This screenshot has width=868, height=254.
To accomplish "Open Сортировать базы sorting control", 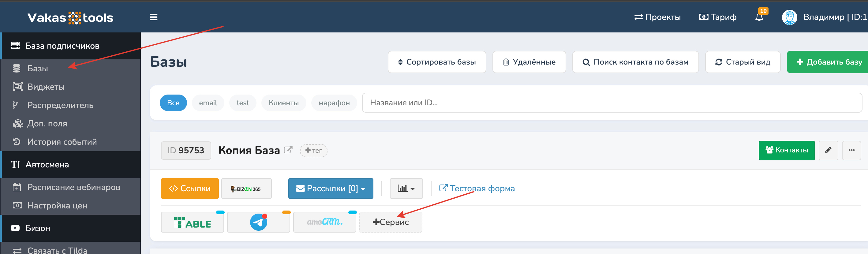I will click(x=437, y=62).
